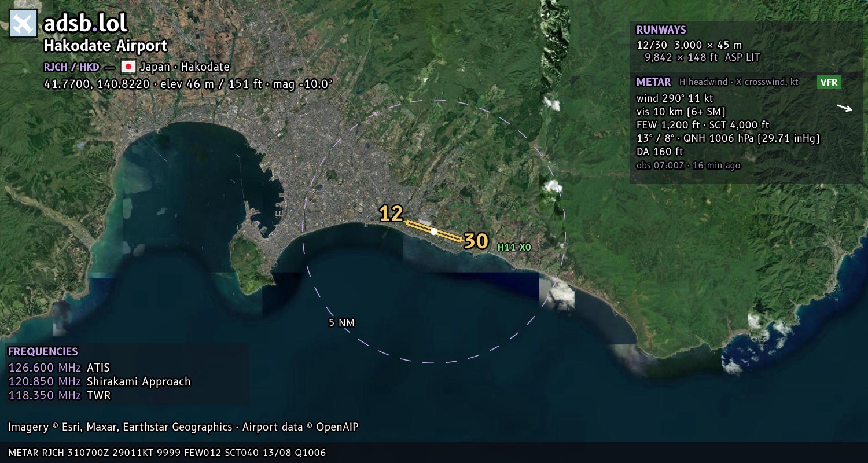The height and width of the screenshot is (463, 868).
Task: Click the METAR panel heading
Action: (x=653, y=82)
